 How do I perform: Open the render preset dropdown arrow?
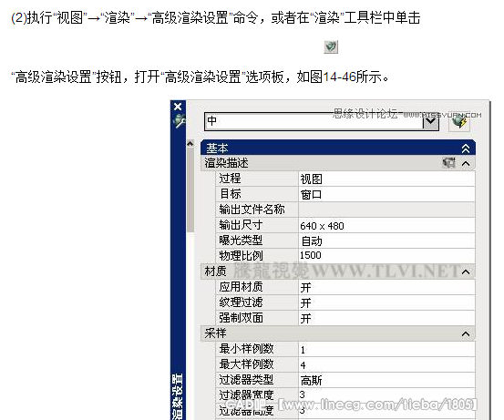pyautogui.click(x=431, y=122)
